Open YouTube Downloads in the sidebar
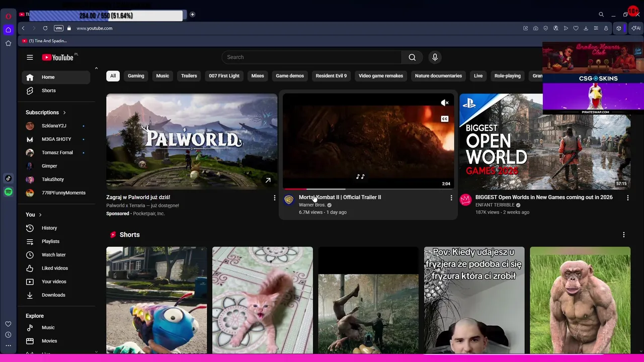 tap(56, 295)
